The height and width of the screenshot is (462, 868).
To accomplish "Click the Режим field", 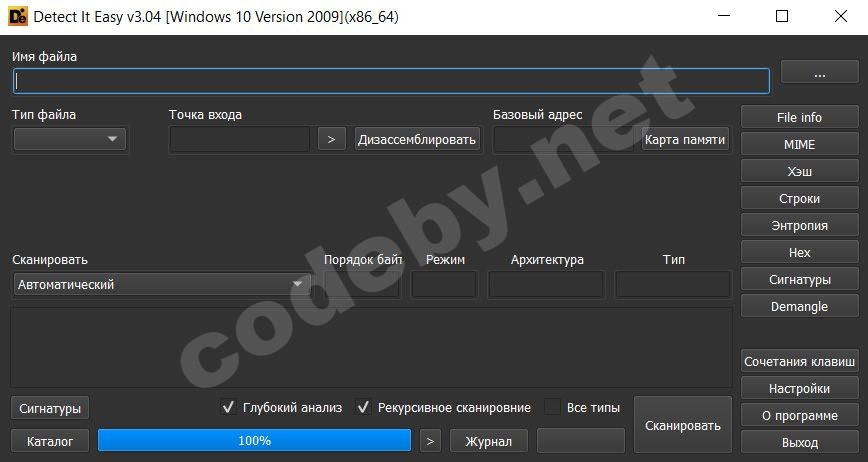I will click(x=444, y=285).
